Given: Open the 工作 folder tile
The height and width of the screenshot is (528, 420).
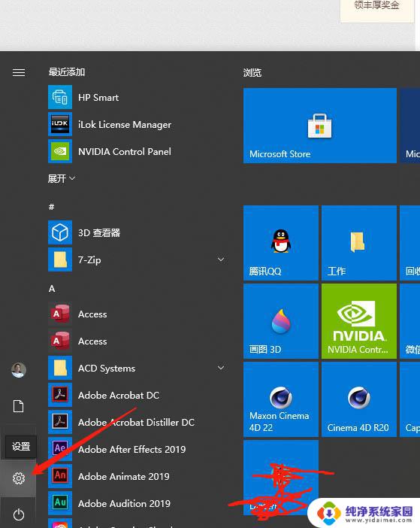Looking at the screenshot, I should pyautogui.click(x=359, y=243).
